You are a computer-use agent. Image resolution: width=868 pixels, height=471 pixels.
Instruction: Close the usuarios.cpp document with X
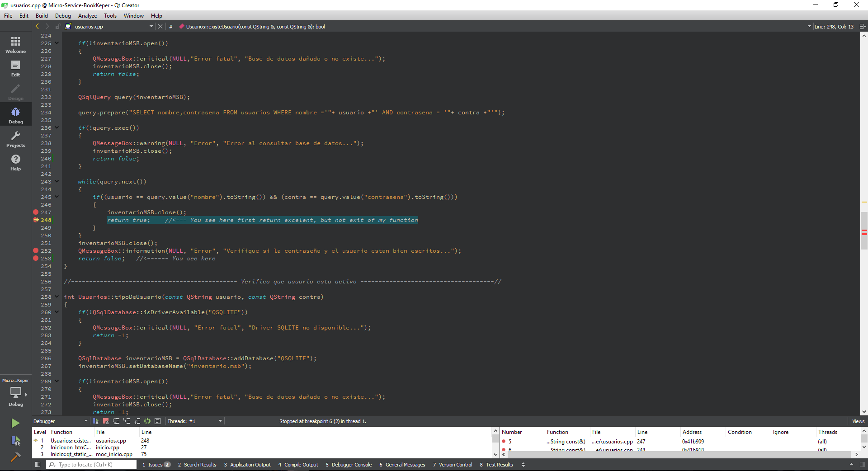tap(160, 27)
